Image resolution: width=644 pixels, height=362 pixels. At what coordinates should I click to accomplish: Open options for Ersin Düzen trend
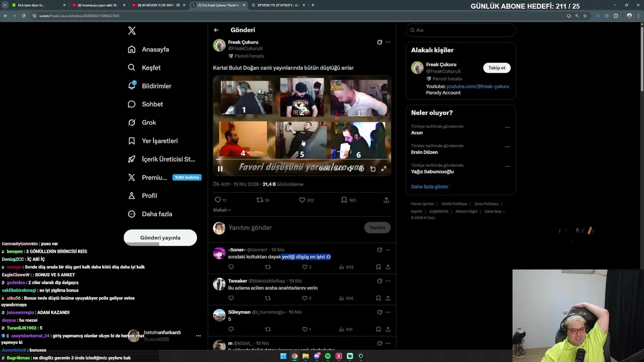click(507, 147)
